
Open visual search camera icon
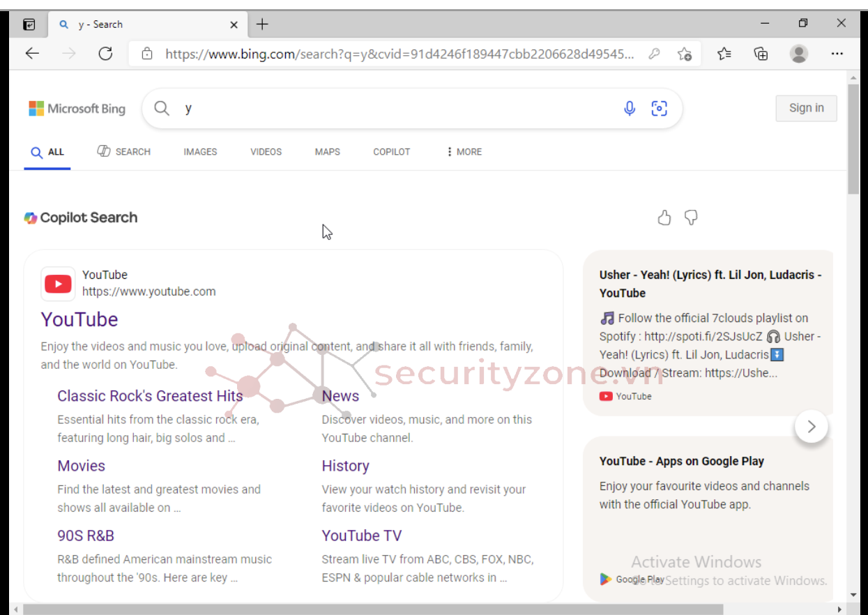[659, 108]
